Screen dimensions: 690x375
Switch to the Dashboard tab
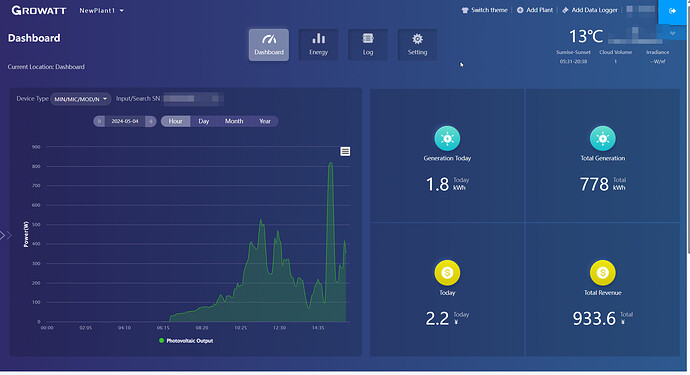[x=269, y=44]
